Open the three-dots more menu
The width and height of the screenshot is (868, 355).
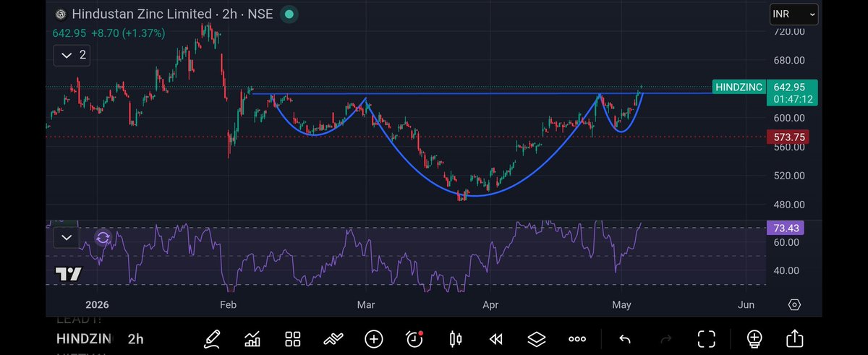tap(577, 338)
